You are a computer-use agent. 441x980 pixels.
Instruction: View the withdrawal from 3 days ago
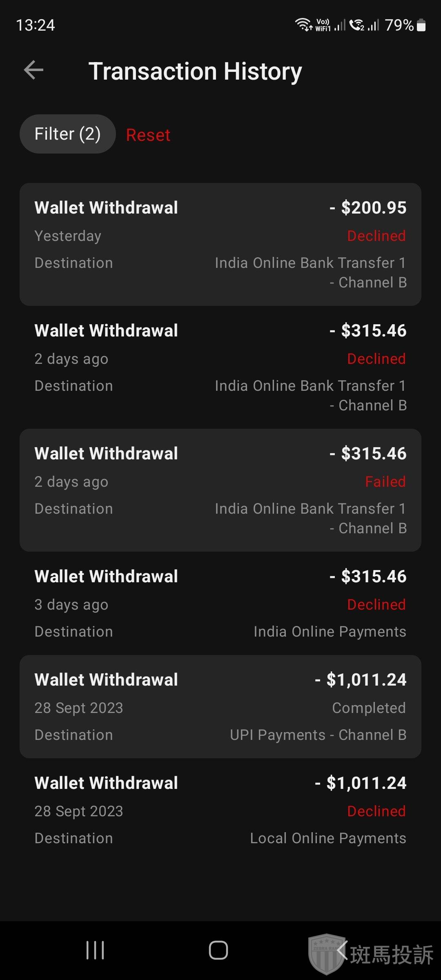pos(220,604)
